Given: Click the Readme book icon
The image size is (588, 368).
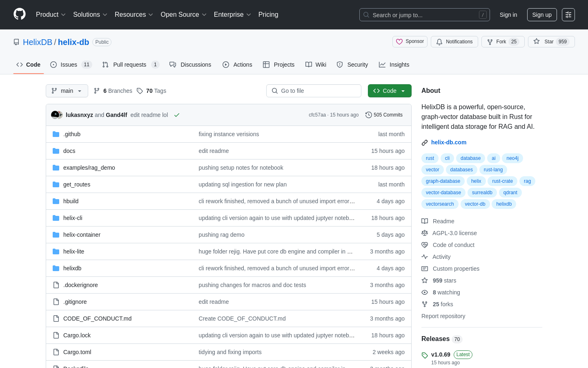Looking at the screenshot, I should coord(425,221).
